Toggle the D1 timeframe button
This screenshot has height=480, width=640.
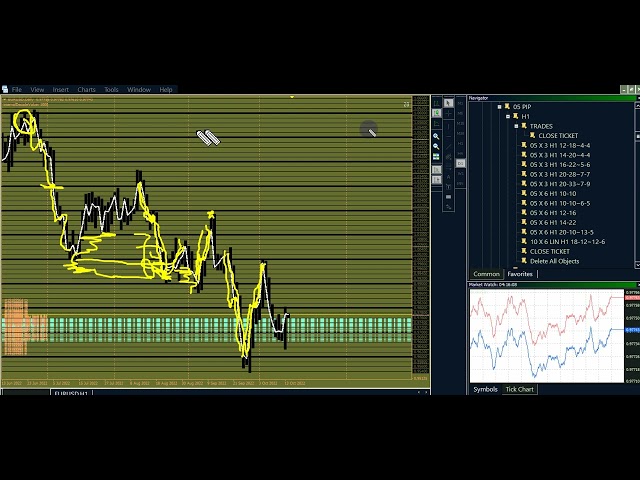coord(461,163)
